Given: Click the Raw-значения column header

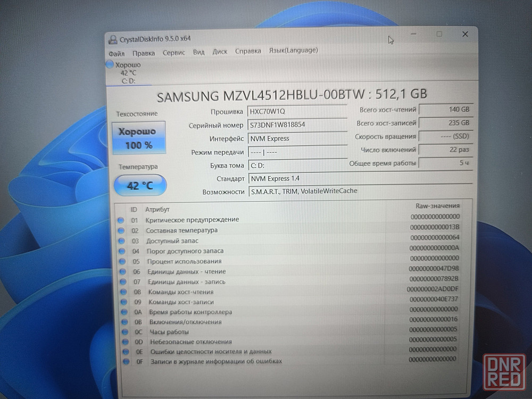Looking at the screenshot, I should click(x=437, y=205).
